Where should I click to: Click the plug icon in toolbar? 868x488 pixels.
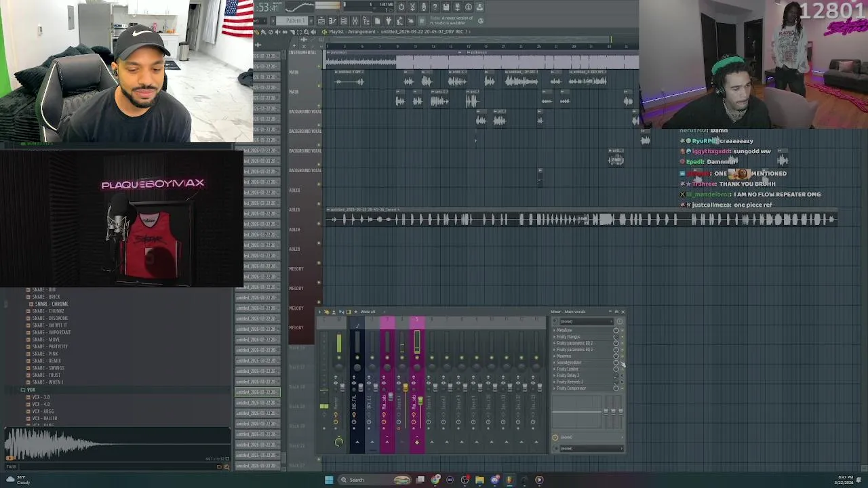tap(388, 21)
